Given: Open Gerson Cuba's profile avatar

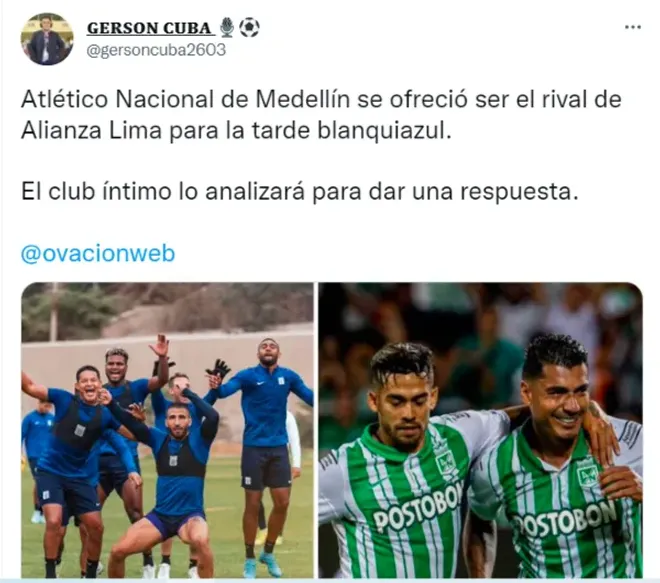Looking at the screenshot, I should pyautogui.click(x=47, y=39).
